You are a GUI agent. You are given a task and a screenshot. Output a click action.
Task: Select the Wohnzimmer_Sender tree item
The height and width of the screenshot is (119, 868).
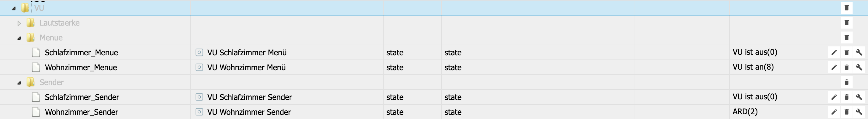coord(81,112)
